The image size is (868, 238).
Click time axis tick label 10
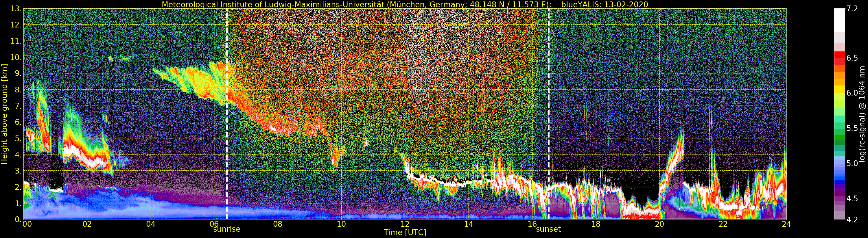point(341,224)
